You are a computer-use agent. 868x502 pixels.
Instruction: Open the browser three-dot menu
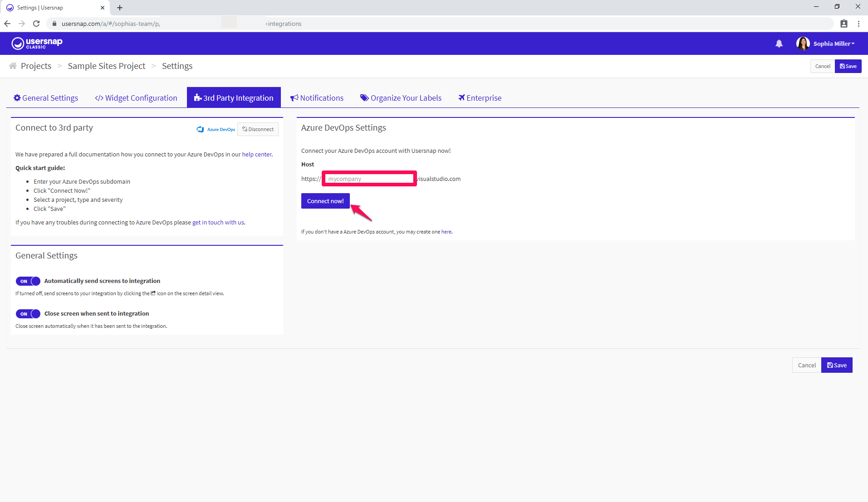click(x=858, y=24)
